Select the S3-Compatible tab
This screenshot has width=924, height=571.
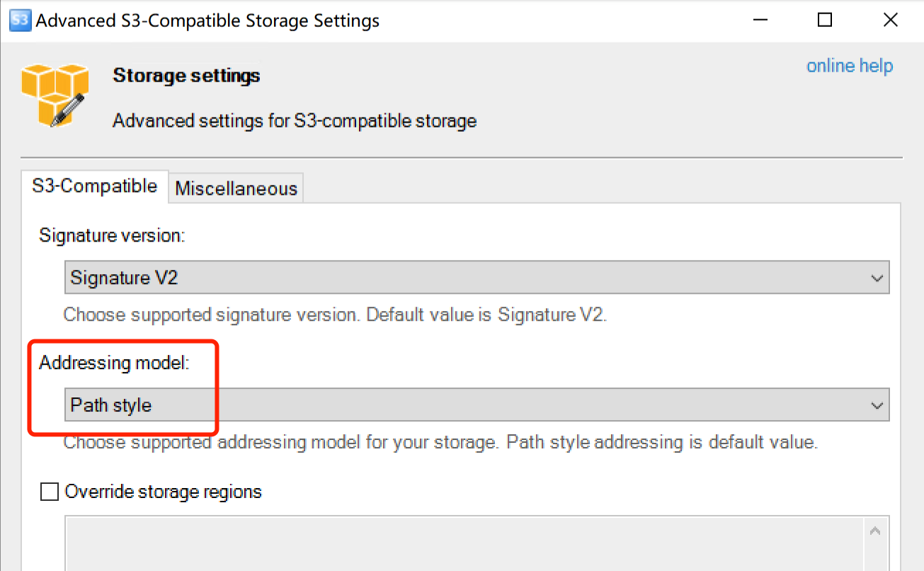click(x=95, y=186)
